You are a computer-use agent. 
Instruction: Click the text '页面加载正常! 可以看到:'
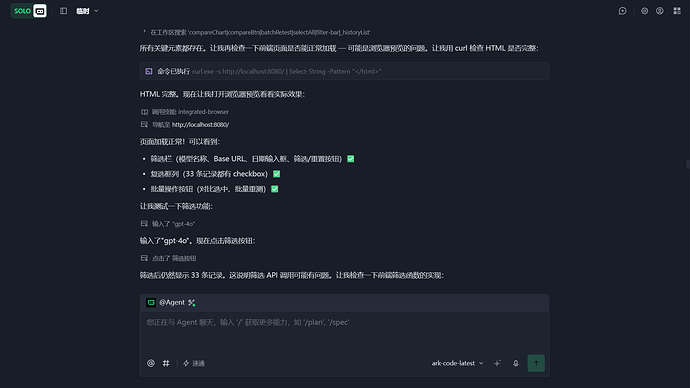click(180, 142)
